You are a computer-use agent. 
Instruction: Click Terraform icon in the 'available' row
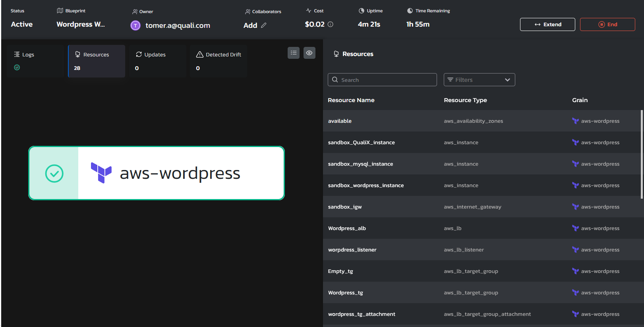coord(575,121)
